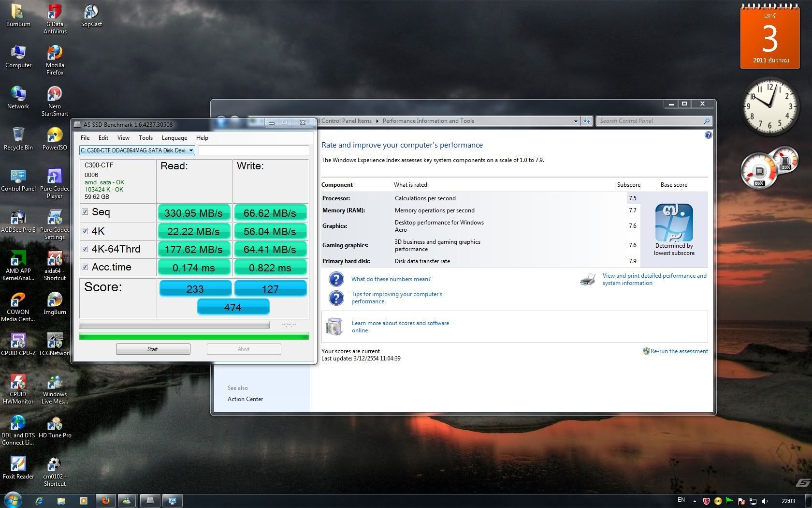Open 'Tips for improving your computer's performance' link
The height and width of the screenshot is (508, 812).
[x=396, y=298]
